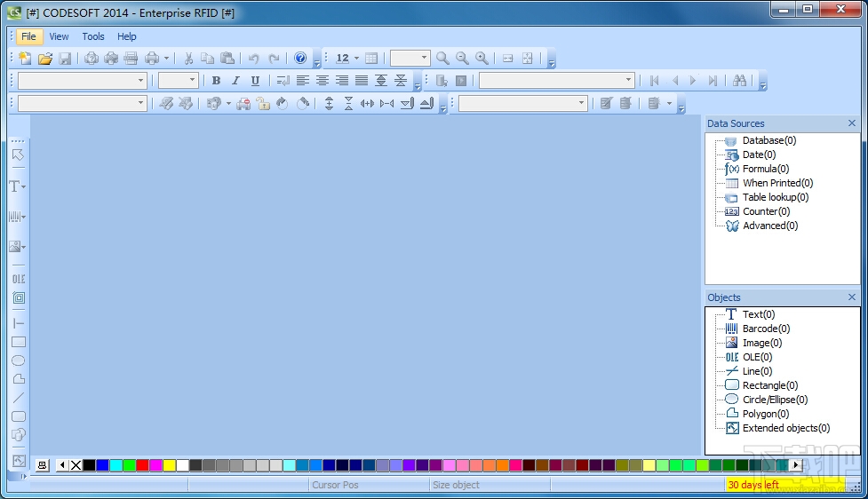Viewport: 868px width, 499px height.
Task: Zoom out with minus magnifier
Action: [462, 58]
